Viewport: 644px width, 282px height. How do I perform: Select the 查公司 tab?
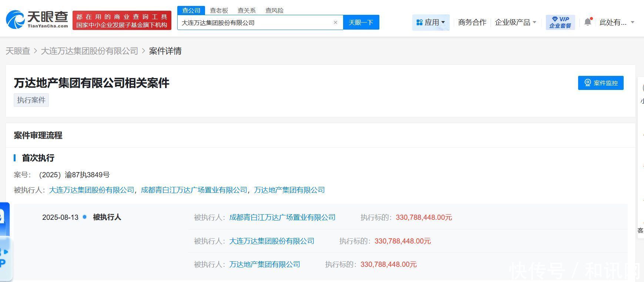[191, 10]
